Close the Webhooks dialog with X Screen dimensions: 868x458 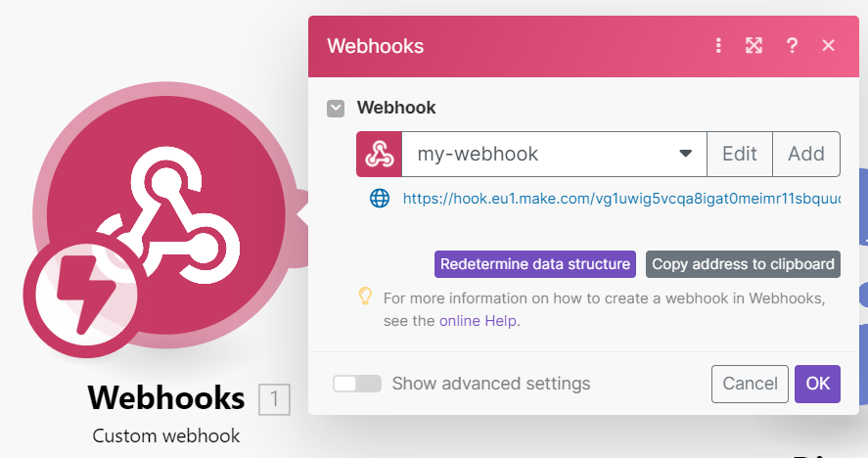tap(828, 46)
